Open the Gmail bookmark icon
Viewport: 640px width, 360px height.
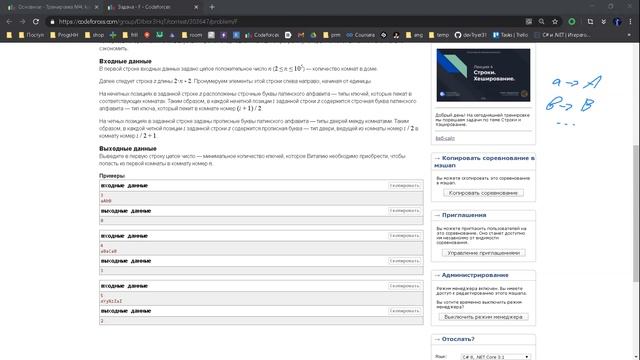[x=301, y=35]
